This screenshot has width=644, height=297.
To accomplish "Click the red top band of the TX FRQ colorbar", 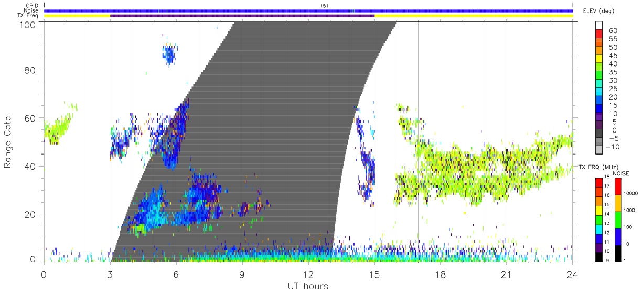I will pos(598,183).
